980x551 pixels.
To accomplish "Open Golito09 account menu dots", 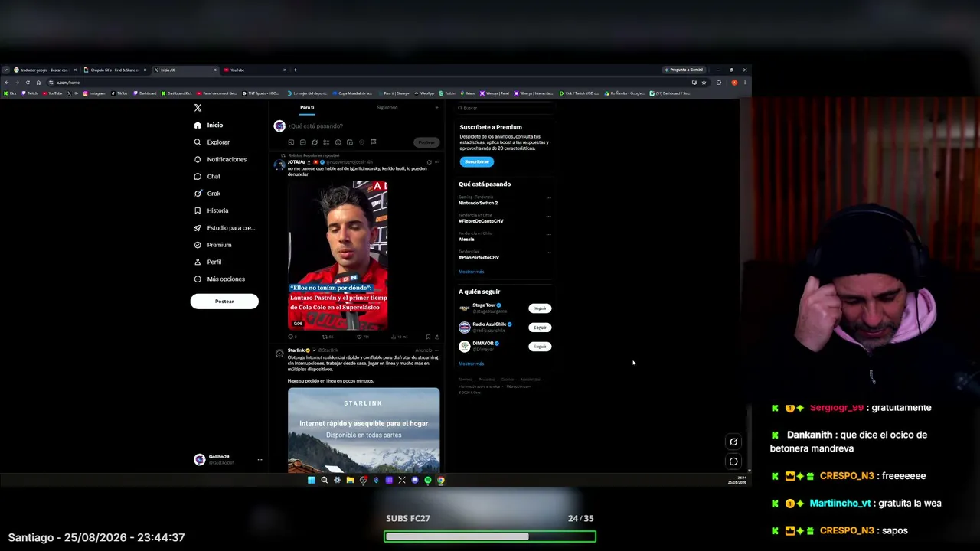I will coord(260,460).
